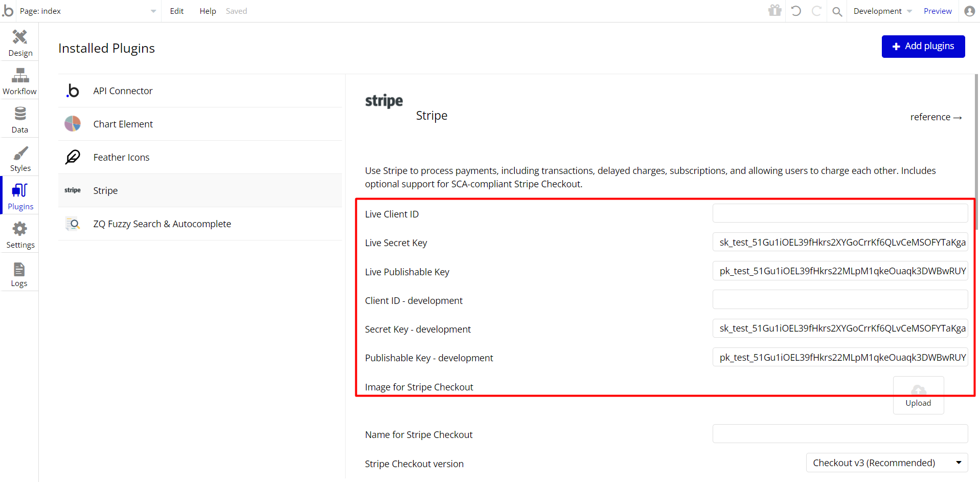980x482 pixels.
Task: Open the Styles tab icon
Action: tap(20, 152)
